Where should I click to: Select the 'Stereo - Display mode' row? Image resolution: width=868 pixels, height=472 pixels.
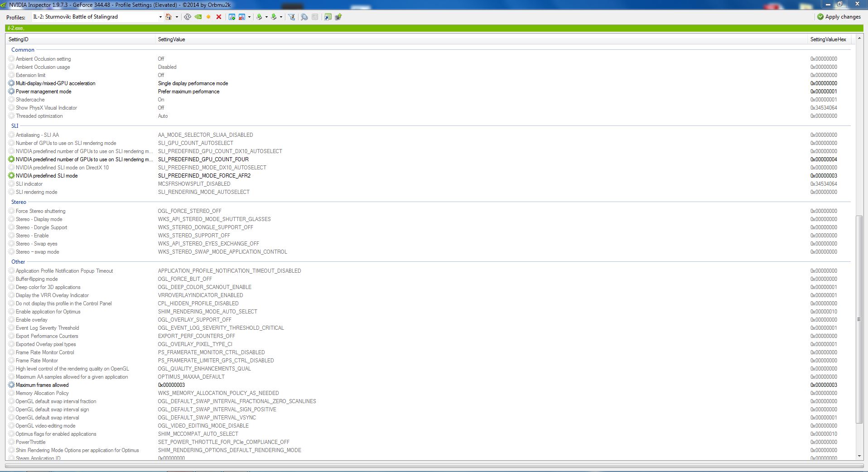(429, 219)
